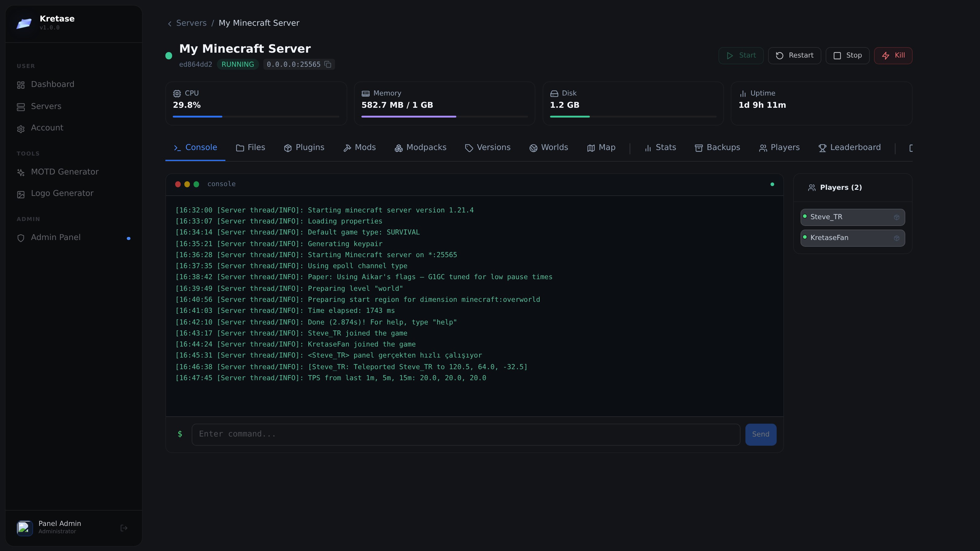The width and height of the screenshot is (980, 551).
Task: Click the red console window dot
Action: [x=178, y=184]
